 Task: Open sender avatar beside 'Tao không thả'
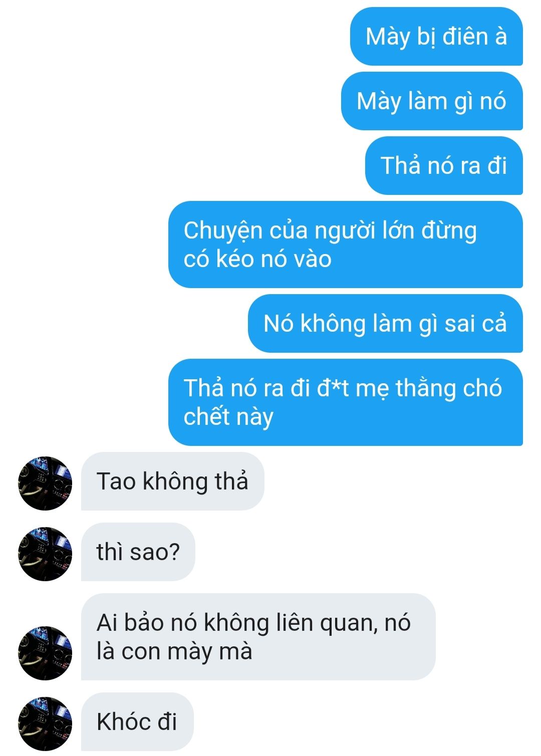tap(45, 483)
